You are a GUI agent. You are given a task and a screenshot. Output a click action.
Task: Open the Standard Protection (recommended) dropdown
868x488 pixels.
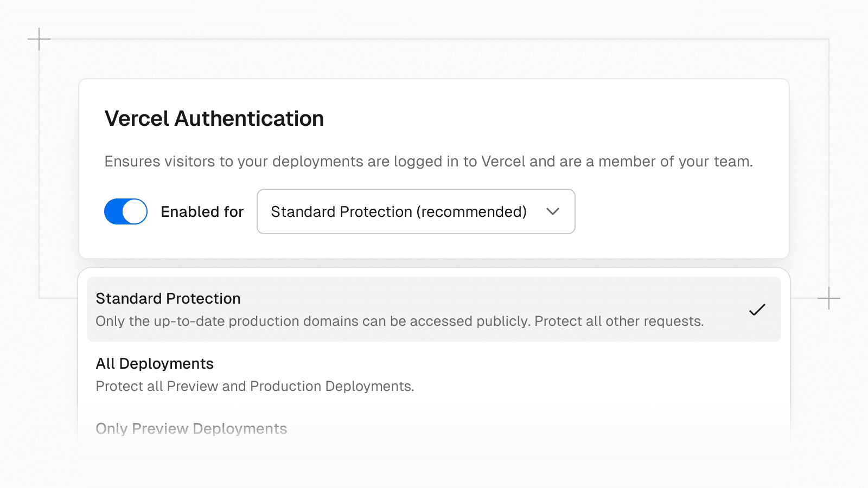(x=415, y=211)
